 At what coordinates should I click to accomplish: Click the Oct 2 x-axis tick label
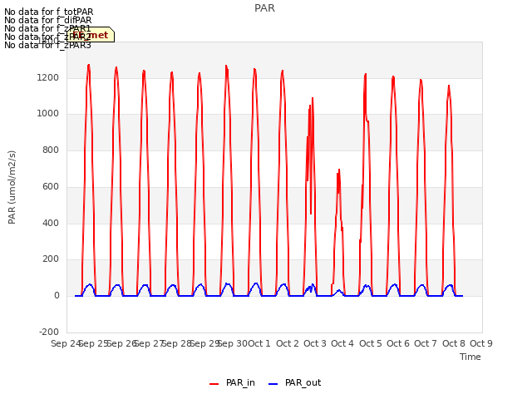click(x=288, y=343)
